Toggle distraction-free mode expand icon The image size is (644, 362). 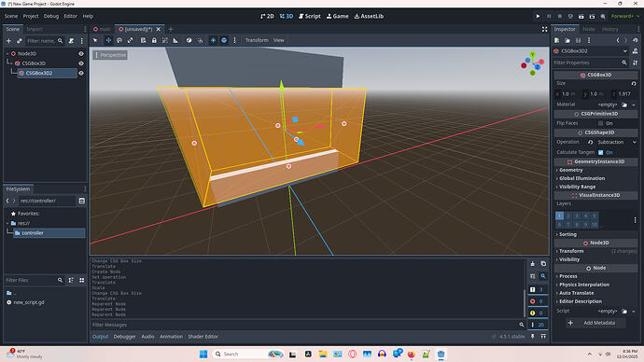tap(545, 29)
